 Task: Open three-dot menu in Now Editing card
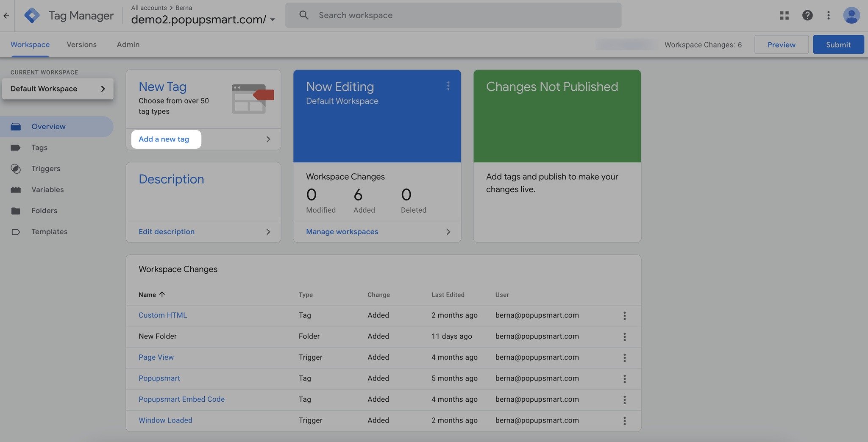click(x=448, y=86)
